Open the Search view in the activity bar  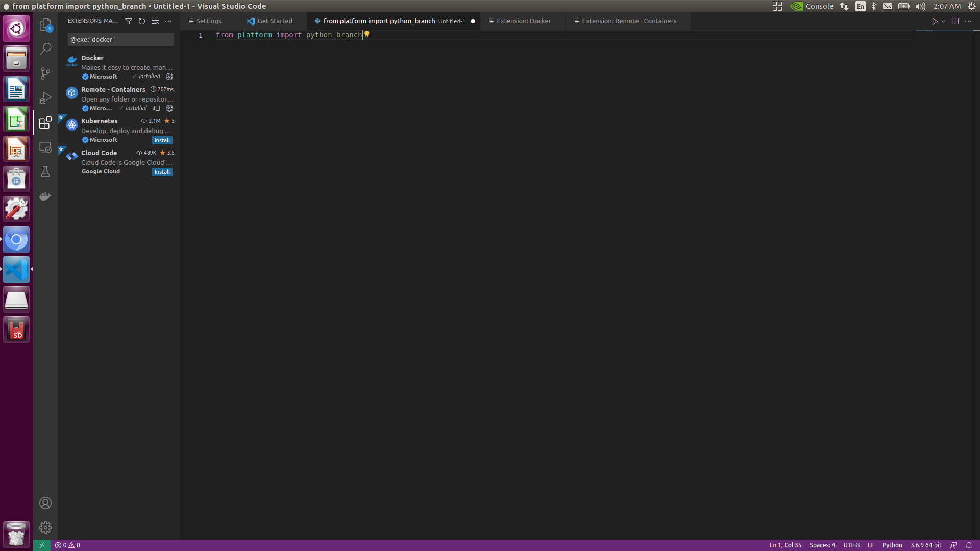[x=45, y=48]
